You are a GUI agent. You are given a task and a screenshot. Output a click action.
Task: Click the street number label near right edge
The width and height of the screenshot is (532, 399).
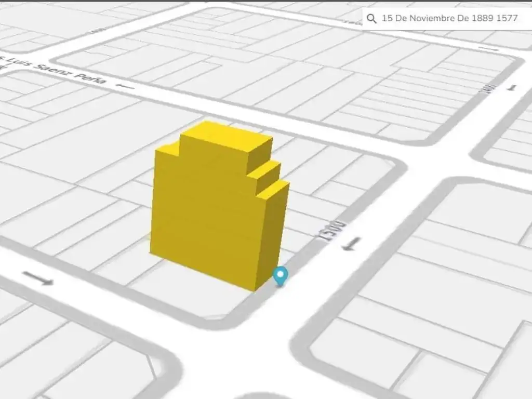(x=487, y=87)
